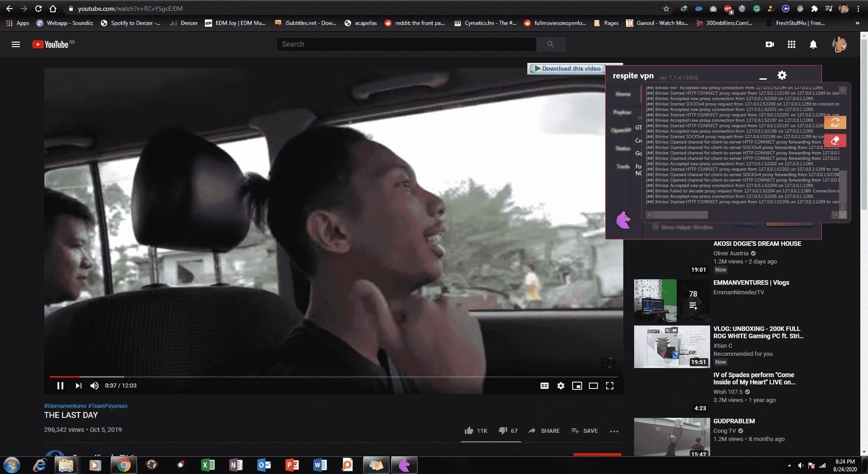
Task: Click the #TeamPayaman hashtag link
Action: [x=108, y=406]
